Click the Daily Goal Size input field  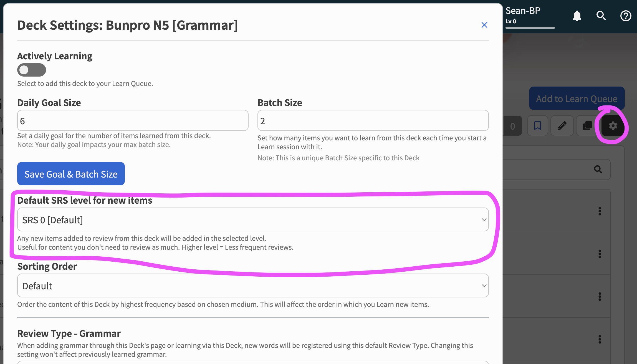(x=133, y=121)
